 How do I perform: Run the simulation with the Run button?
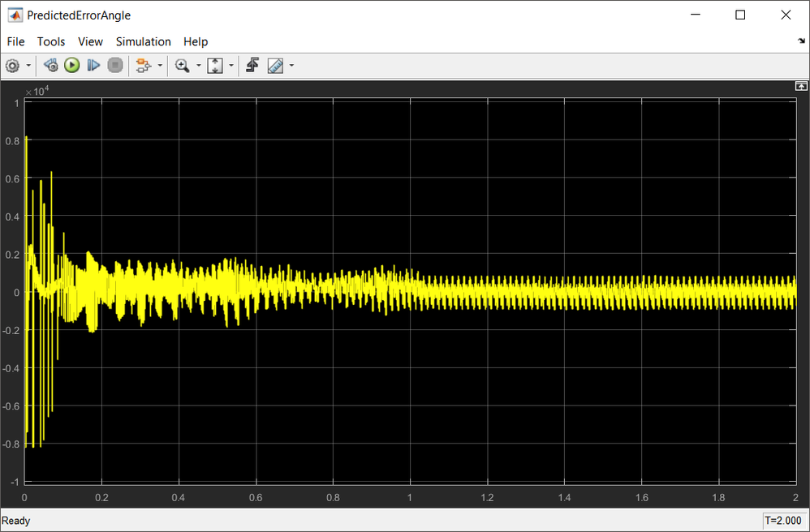coord(71,66)
